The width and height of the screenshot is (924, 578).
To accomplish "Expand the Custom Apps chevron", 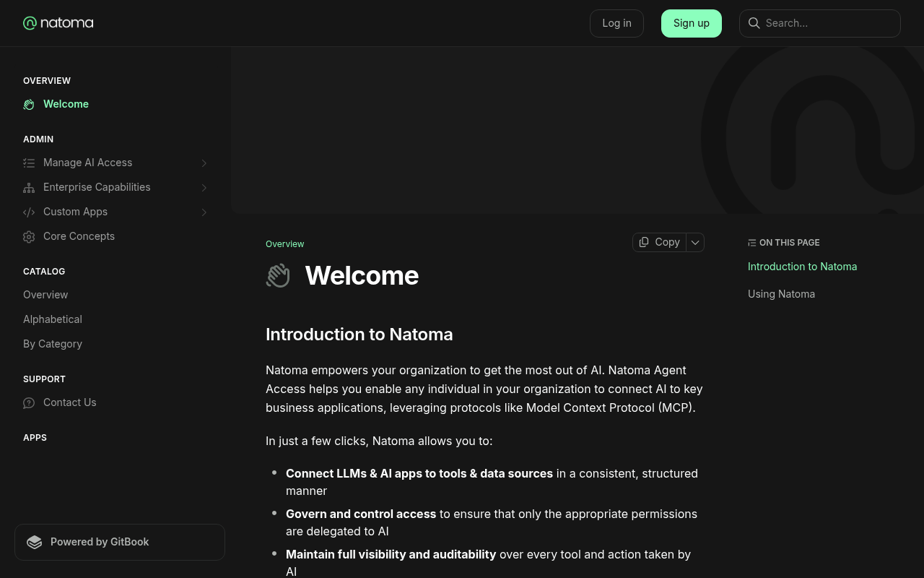I will (204, 212).
